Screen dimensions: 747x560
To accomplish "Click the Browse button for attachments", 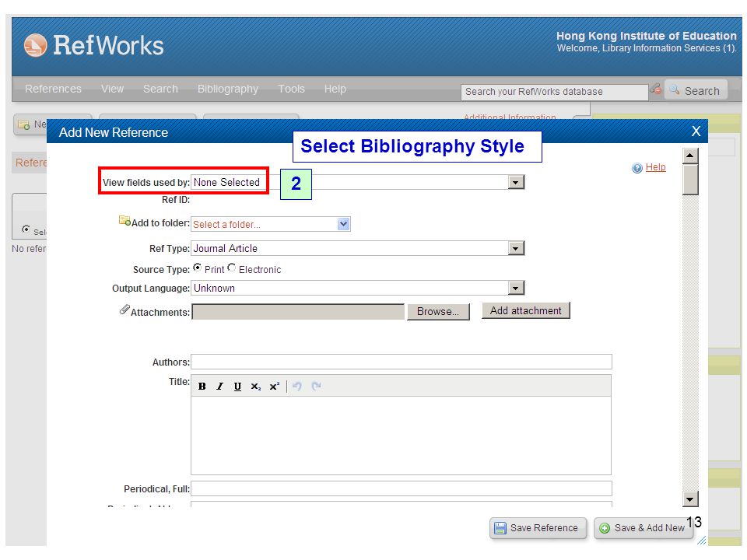I will [x=438, y=311].
